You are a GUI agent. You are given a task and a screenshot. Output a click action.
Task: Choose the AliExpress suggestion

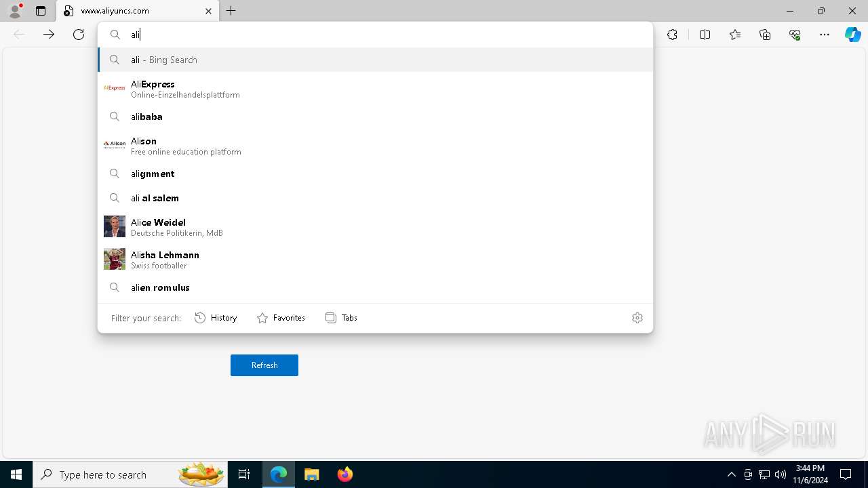[x=375, y=89]
